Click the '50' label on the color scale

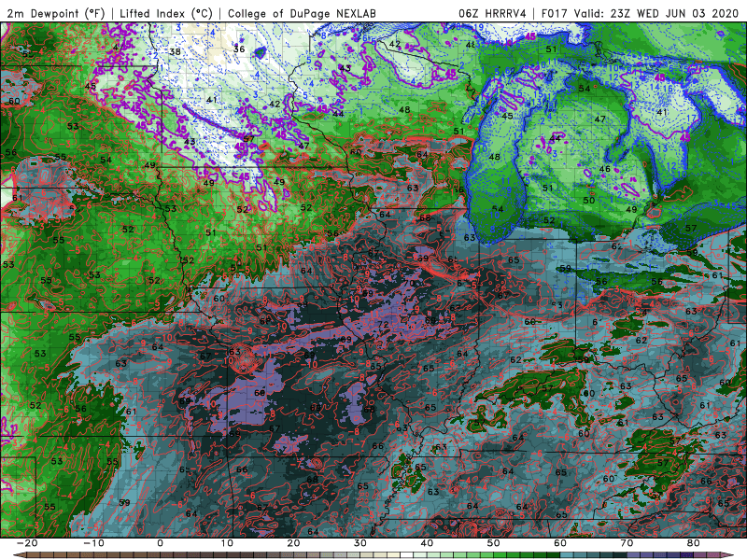(494, 543)
